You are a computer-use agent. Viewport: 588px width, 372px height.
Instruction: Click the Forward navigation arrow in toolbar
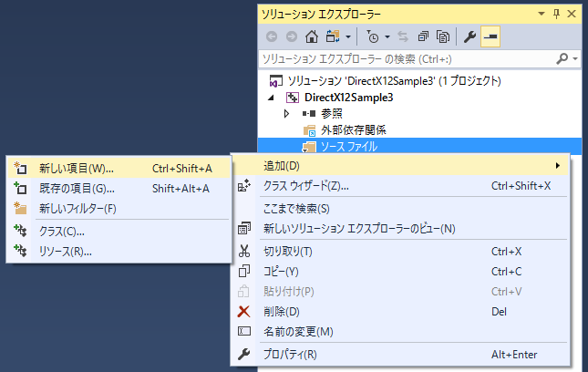coord(292,36)
